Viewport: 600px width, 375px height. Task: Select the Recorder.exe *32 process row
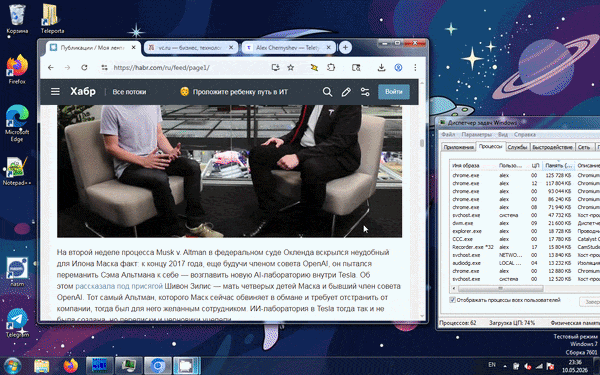pyautogui.click(x=525, y=247)
